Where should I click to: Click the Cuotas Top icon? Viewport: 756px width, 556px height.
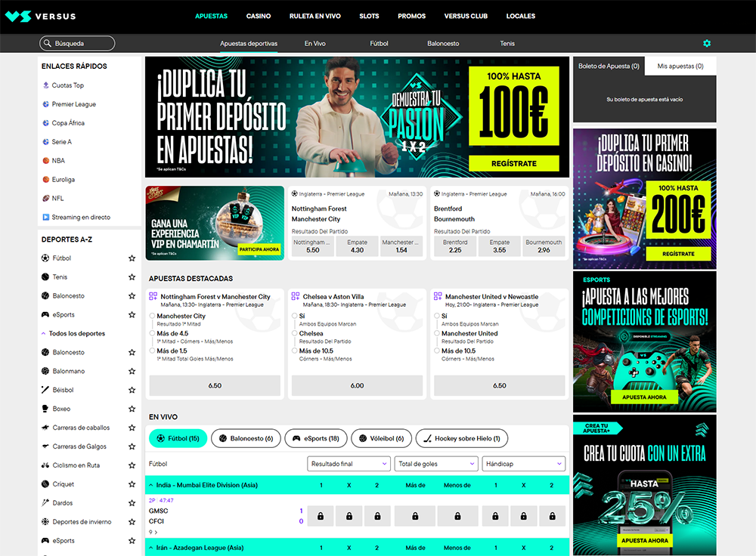pyautogui.click(x=46, y=85)
